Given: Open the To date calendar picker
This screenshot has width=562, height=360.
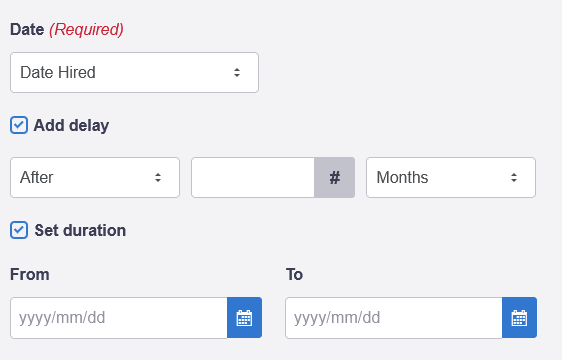Looking at the screenshot, I should (519, 318).
